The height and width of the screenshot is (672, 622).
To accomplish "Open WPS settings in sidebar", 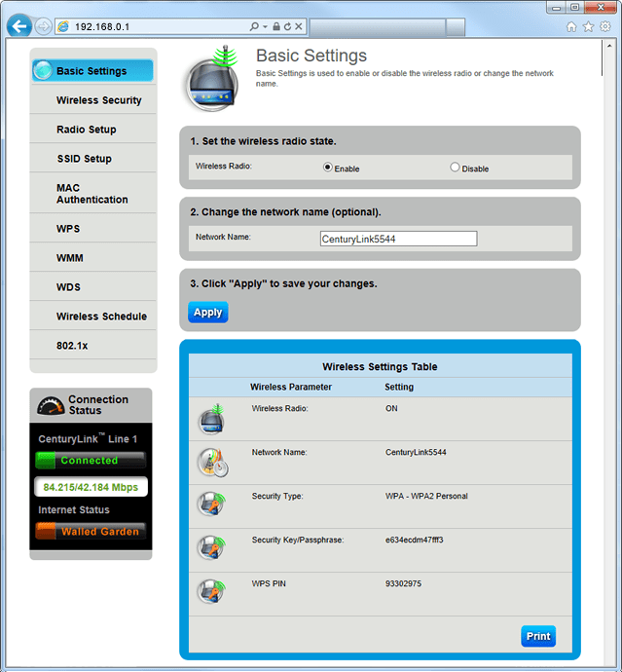I will pyautogui.click(x=68, y=229).
